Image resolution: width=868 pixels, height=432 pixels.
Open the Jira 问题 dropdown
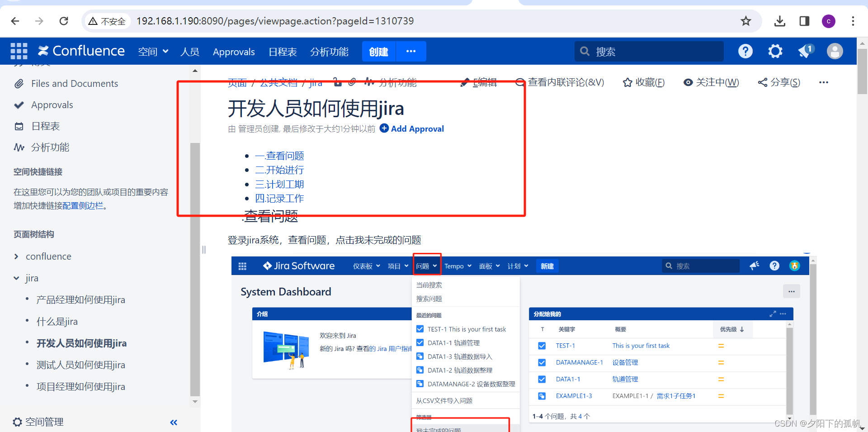426,266
